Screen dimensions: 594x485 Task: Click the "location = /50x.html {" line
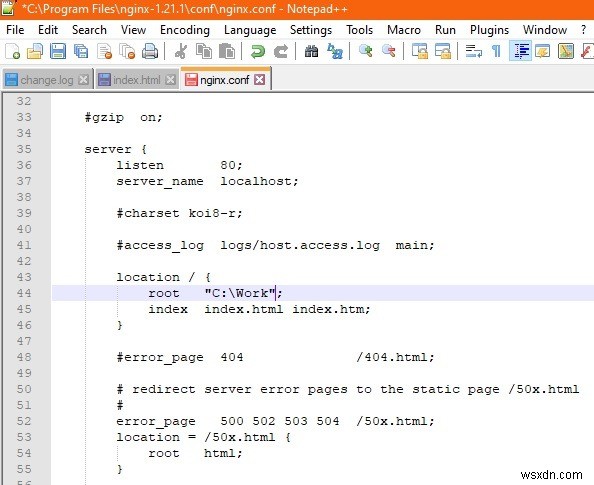[x=204, y=437]
